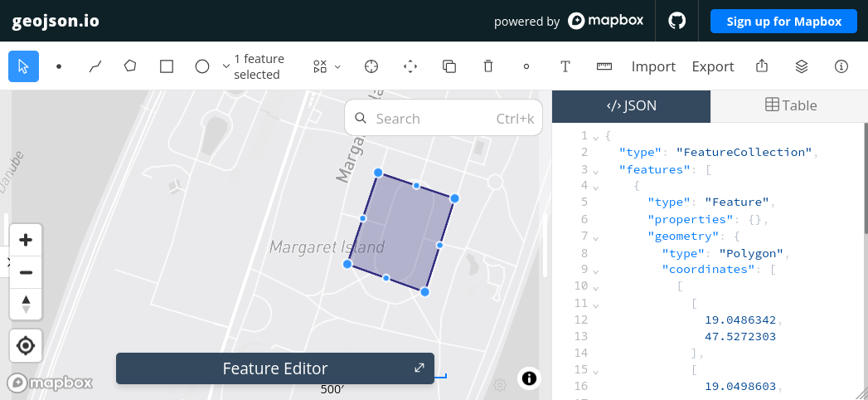This screenshot has width=868, height=400.
Task: Click the crosshair zoom-to-feature icon
Action: pos(371,66)
